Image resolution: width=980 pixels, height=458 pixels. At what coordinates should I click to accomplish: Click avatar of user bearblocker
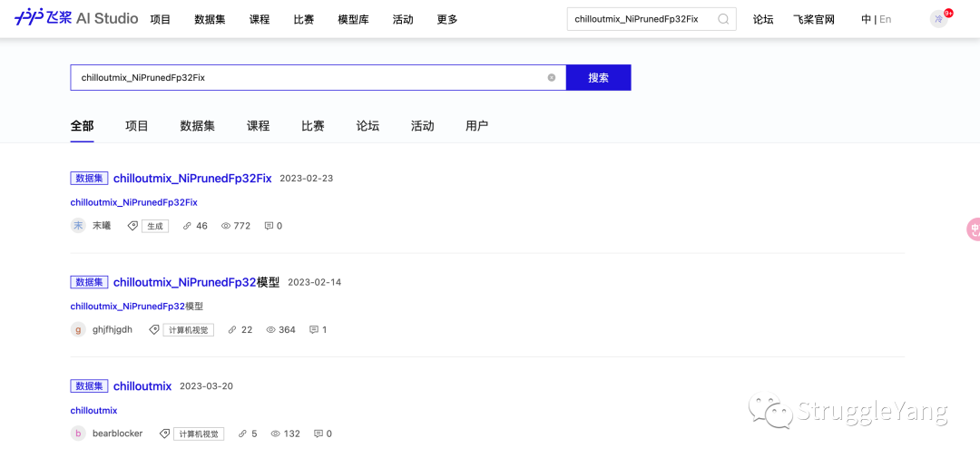(x=78, y=433)
